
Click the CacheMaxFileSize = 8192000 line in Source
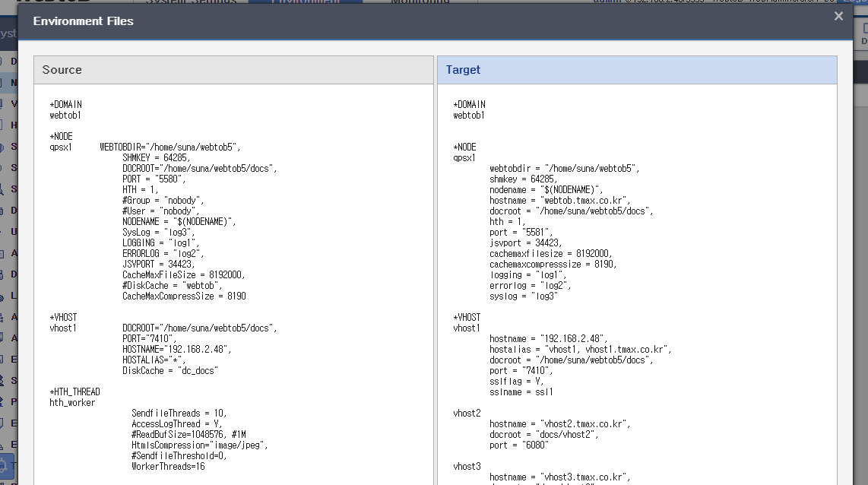tap(184, 274)
